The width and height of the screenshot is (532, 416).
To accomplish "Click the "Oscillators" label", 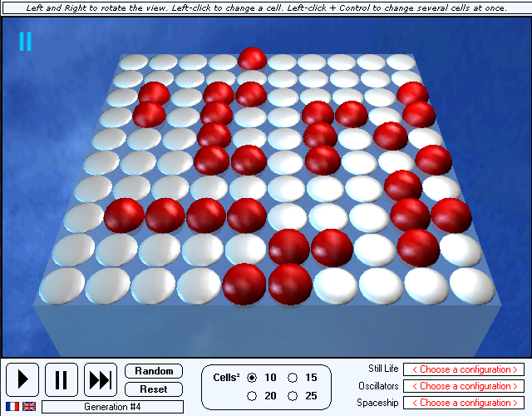I will click(378, 386).
